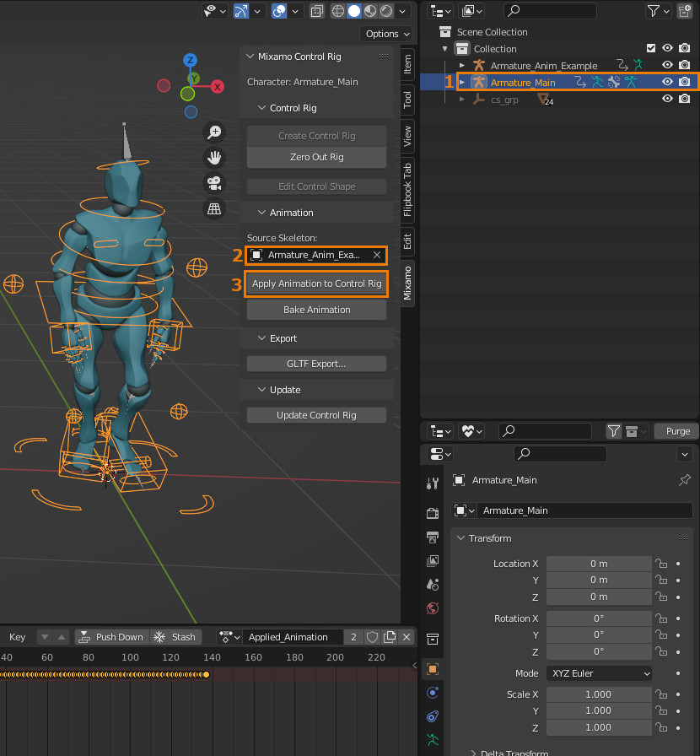Image resolution: width=700 pixels, height=756 pixels.
Task: Hide Armature_Main using its eye toggle
Action: 665,82
